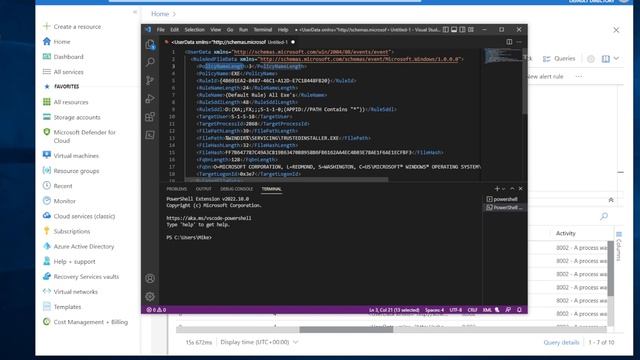640x360 pixels.
Task: Open the Extensions view in VS Code
Action: (x=150, y=117)
